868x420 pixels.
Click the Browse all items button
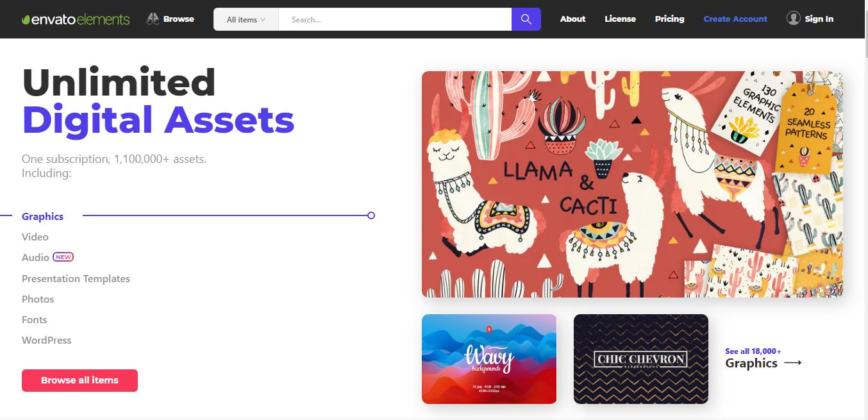click(x=79, y=380)
